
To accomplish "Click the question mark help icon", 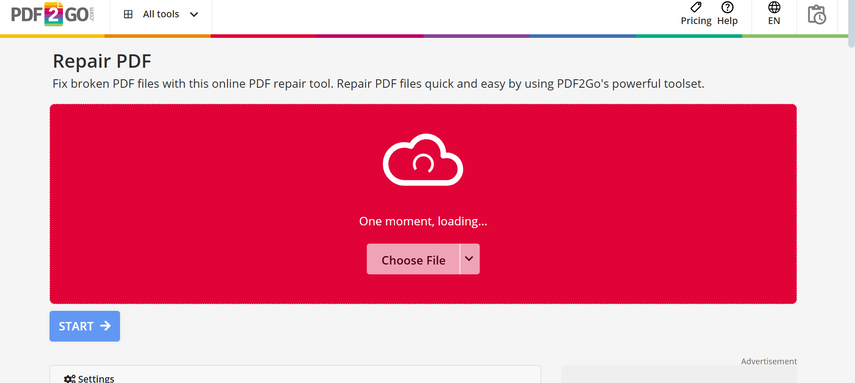I will [727, 7].
